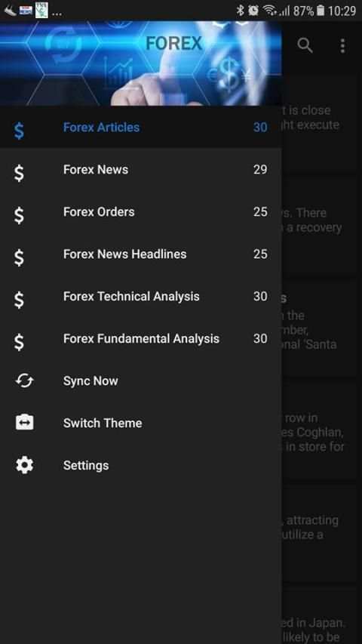This screenshot has width=362, height=644.
Task: Click the Settings gear icon
Action: (24, 465)
